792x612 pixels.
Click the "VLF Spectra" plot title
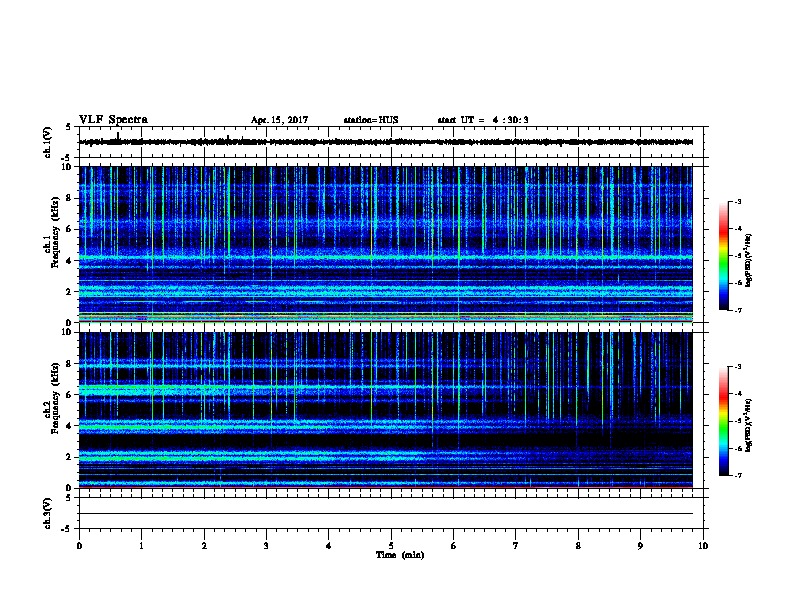point(113,120)
